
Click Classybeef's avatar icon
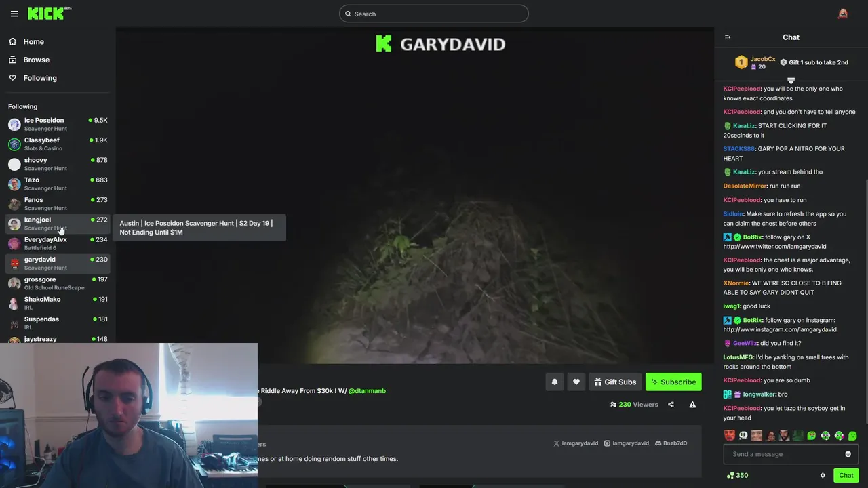(x=14, y=144)
